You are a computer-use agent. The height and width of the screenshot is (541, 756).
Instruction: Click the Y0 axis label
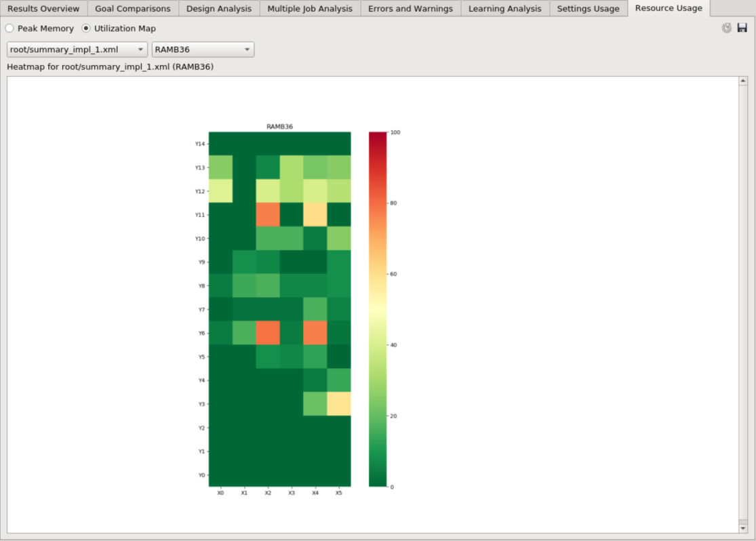point(201,475)
